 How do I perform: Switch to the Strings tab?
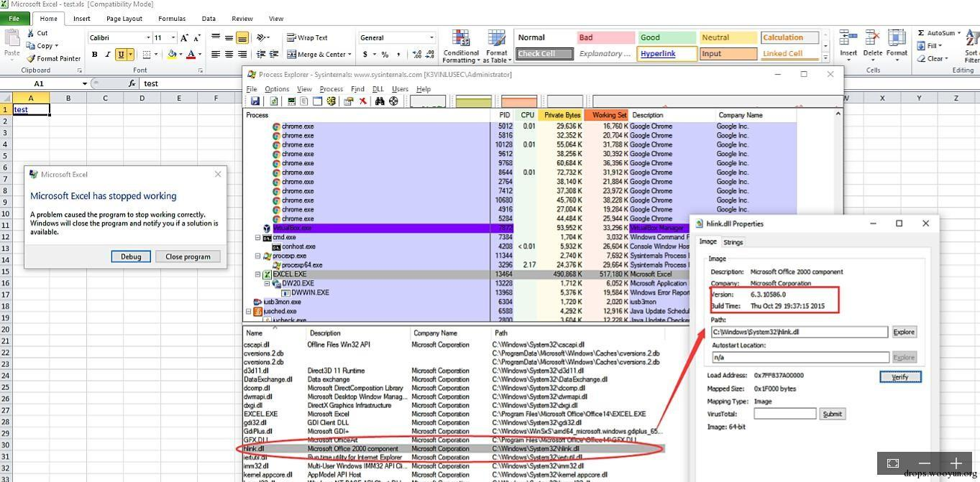coord(733,242)
